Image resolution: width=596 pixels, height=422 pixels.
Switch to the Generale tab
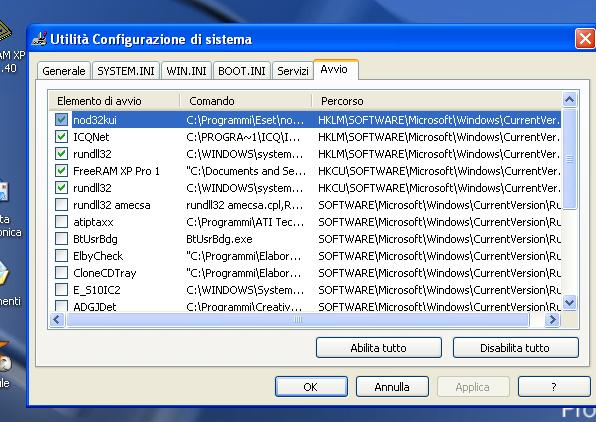(x=64, y=71)
